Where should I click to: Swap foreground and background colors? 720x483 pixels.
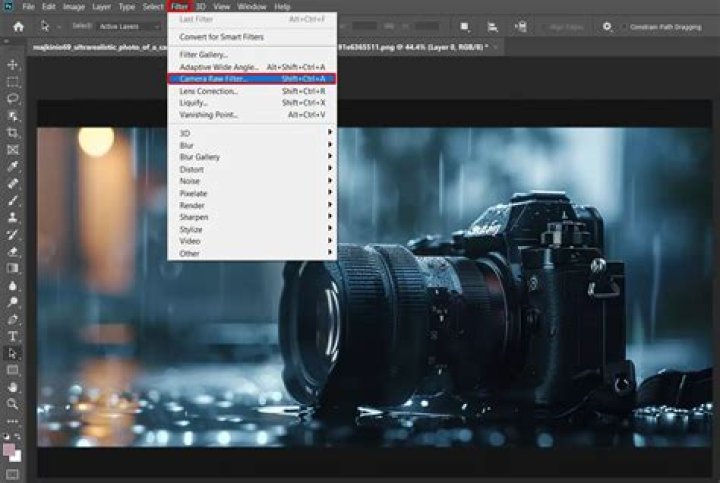pyautogui.click(x=17, y=436)
